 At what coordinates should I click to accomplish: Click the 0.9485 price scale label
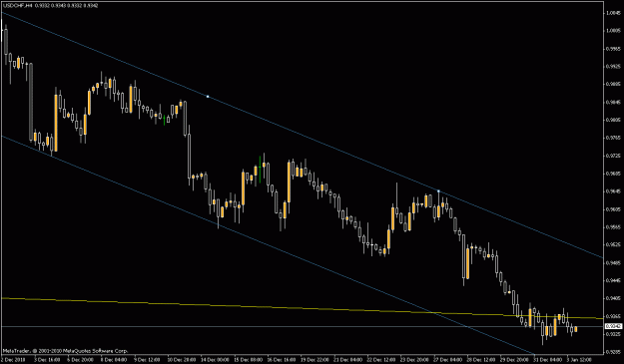click(613, 262)
